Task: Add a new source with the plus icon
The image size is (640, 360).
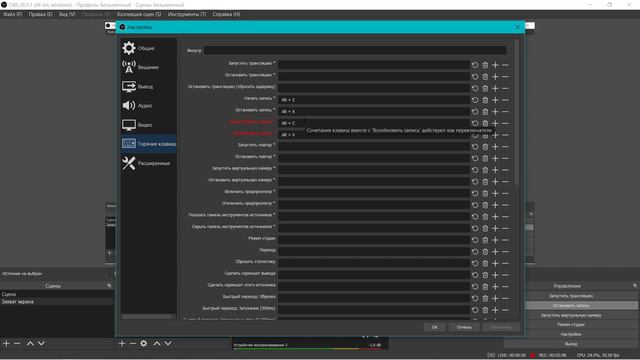Action: [x=122, y=344]
